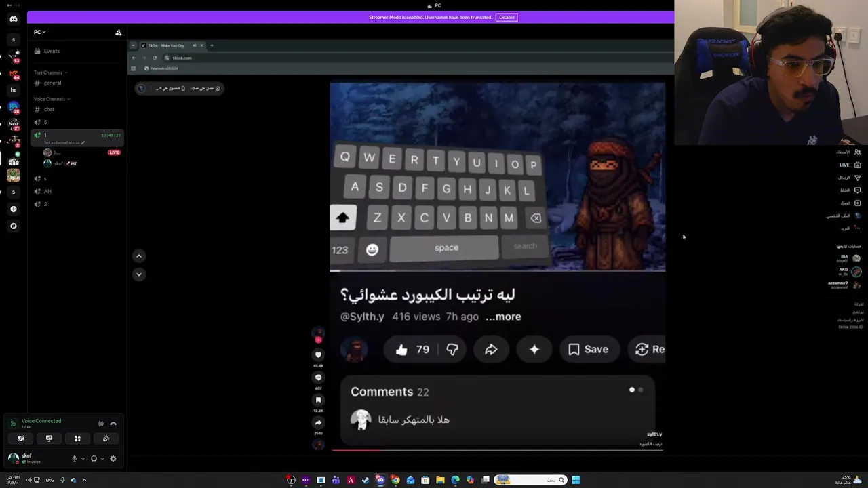This screenshot has width=868, height=488.
Task: Open the Events calendar entry
Action: pyautogui.click(x=76, y=51)
